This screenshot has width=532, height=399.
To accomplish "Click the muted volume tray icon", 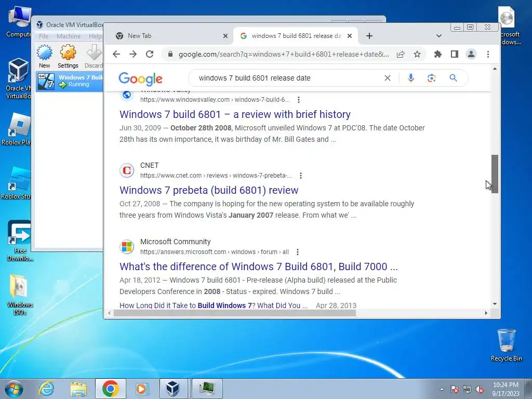I will [480, 389].
